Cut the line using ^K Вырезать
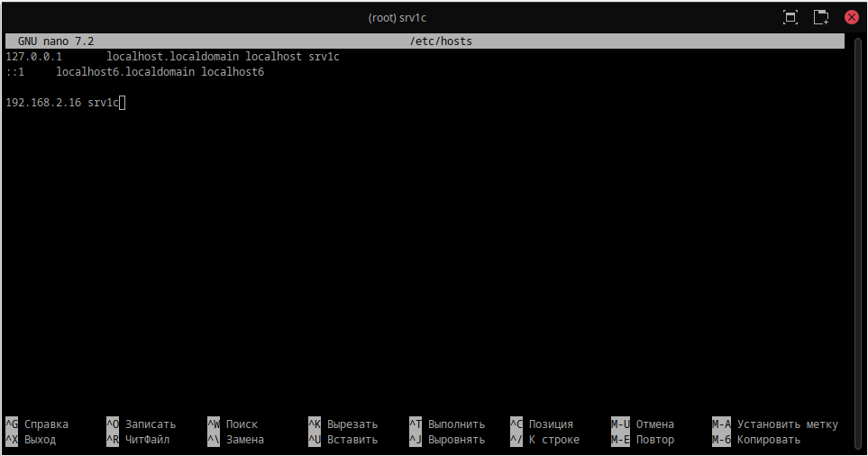The image size is (868, 456). [x=343, y=424]
